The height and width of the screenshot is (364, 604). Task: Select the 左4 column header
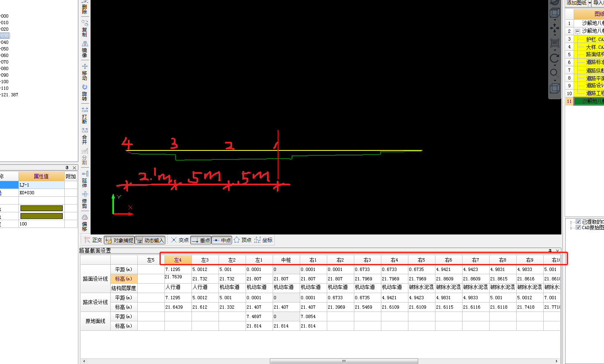point(178,260)
